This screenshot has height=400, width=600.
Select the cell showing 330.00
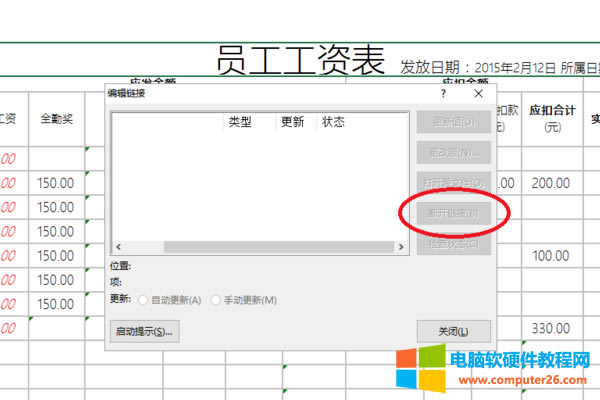tap(550, 328)
